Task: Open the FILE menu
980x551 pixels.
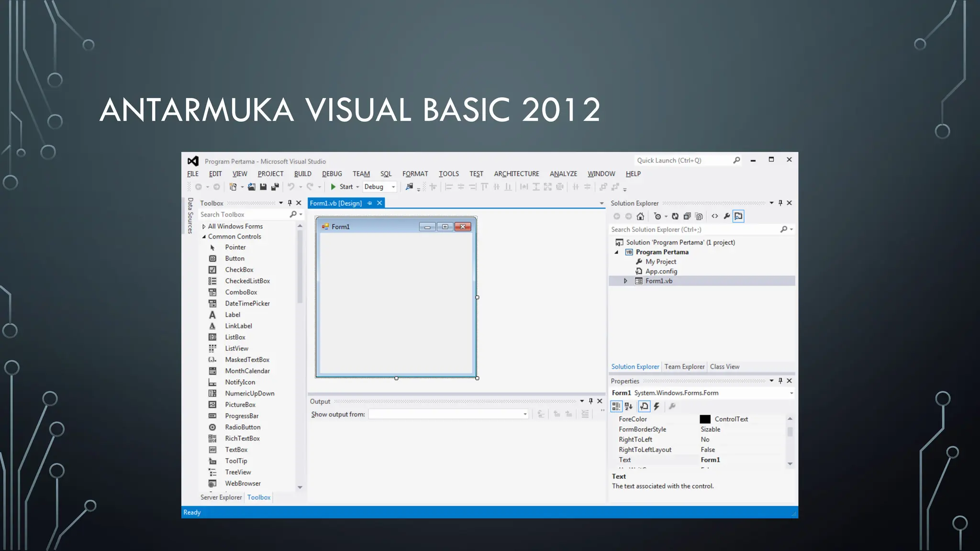Action: [193, 174]
